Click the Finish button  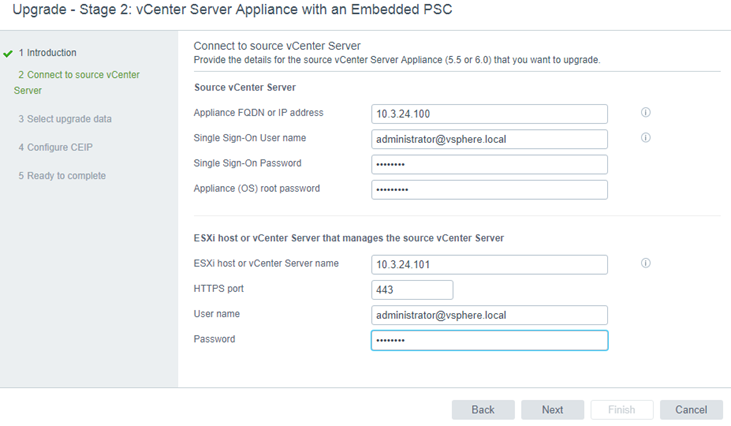coord(622,410)
